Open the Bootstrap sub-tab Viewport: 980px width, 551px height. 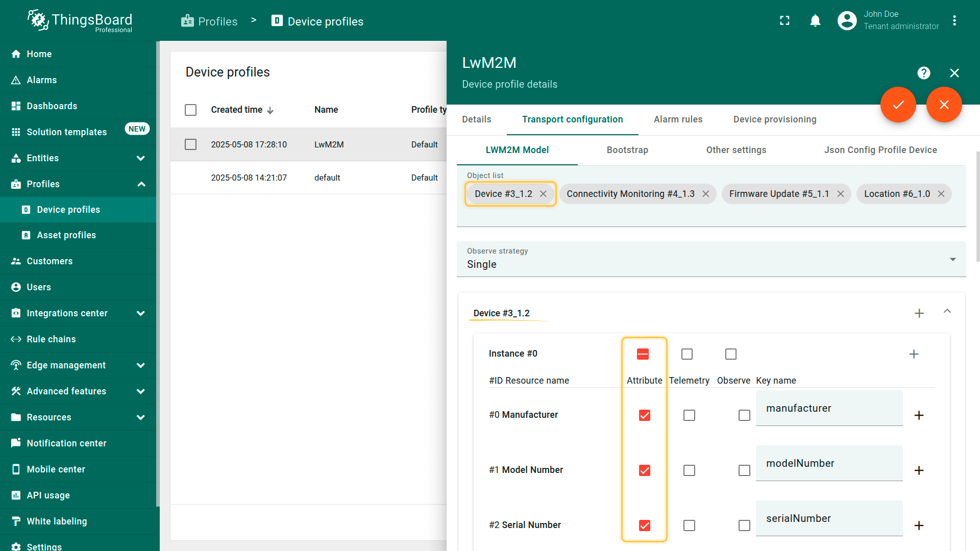click(627, 150)
